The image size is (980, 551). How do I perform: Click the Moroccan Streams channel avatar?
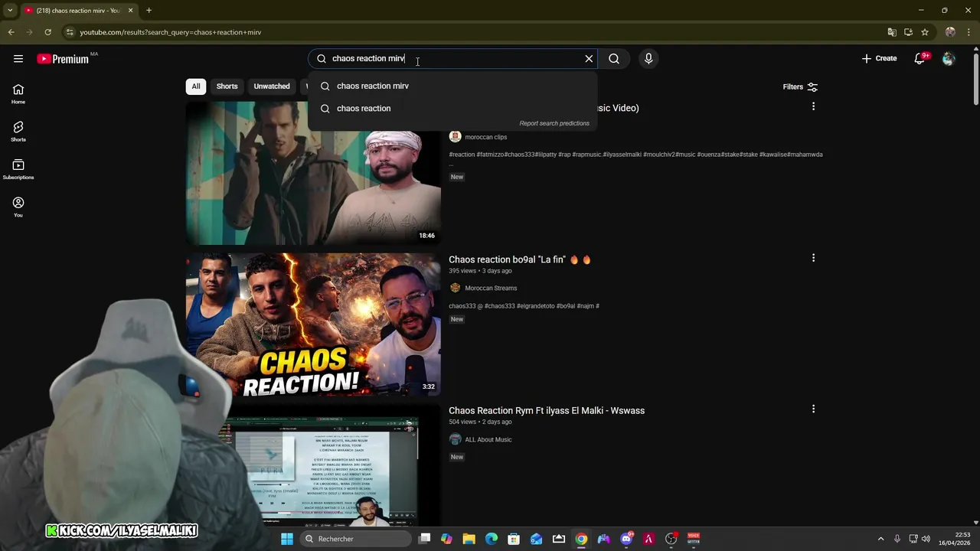pos(455,289)
